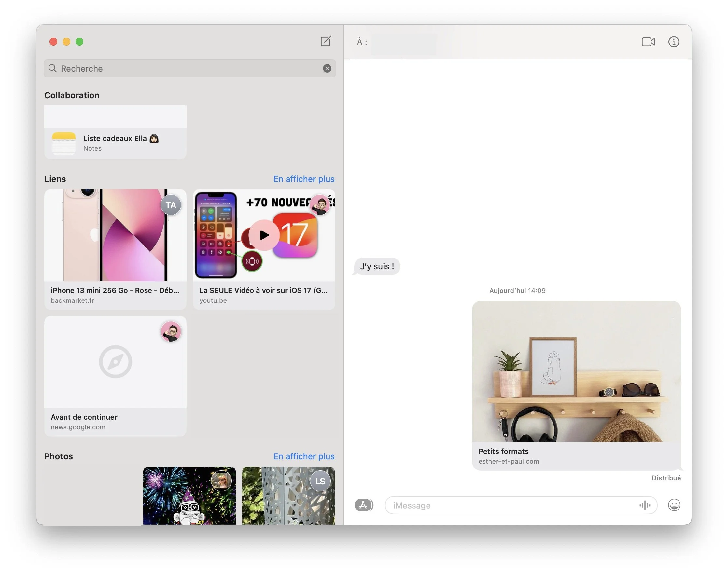The image size is (728, 573).
Task: Start a FaceTime video call
Action: (x=648, y=42)
